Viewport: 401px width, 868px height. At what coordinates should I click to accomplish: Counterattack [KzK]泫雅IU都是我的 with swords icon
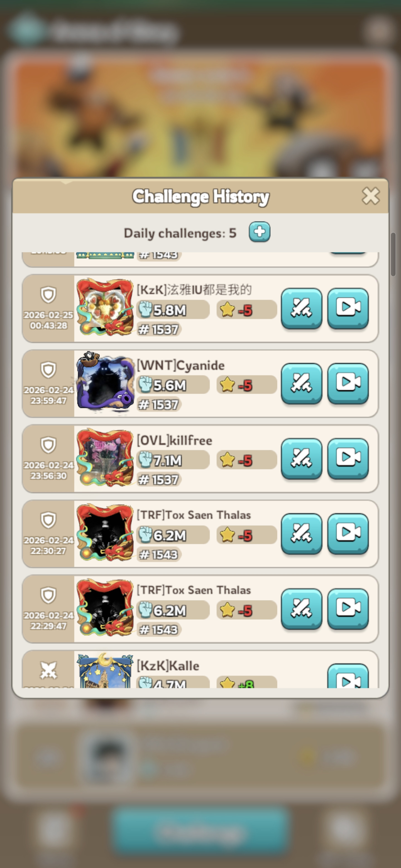302,308
